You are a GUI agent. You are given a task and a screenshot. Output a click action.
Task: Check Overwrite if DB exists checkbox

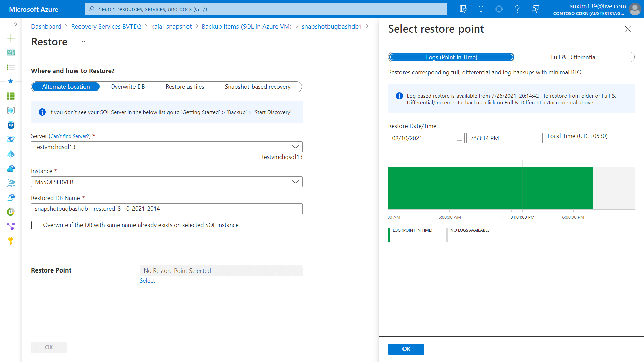point(35,225)
